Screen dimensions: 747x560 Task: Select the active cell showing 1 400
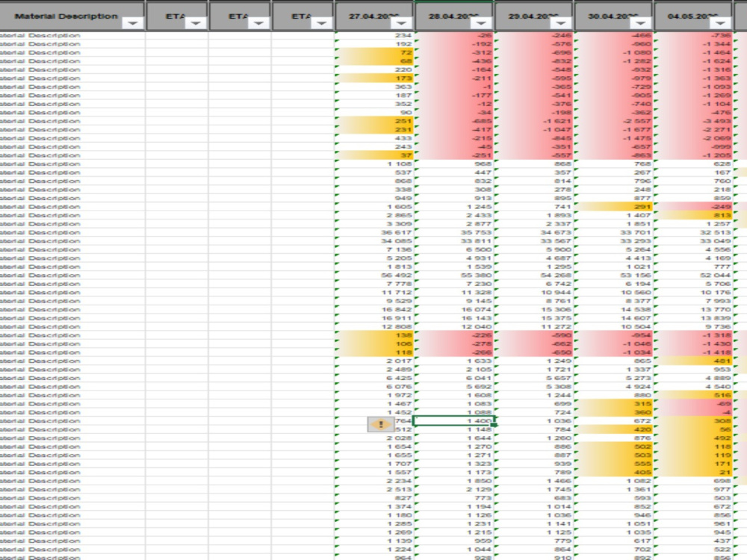pyautogui.click(x=454, y=421)
